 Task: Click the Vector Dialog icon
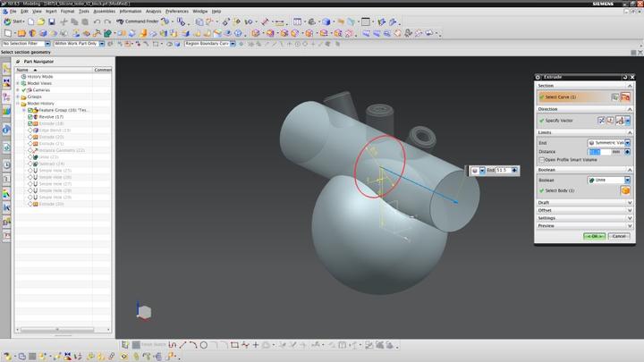point(610,121)
